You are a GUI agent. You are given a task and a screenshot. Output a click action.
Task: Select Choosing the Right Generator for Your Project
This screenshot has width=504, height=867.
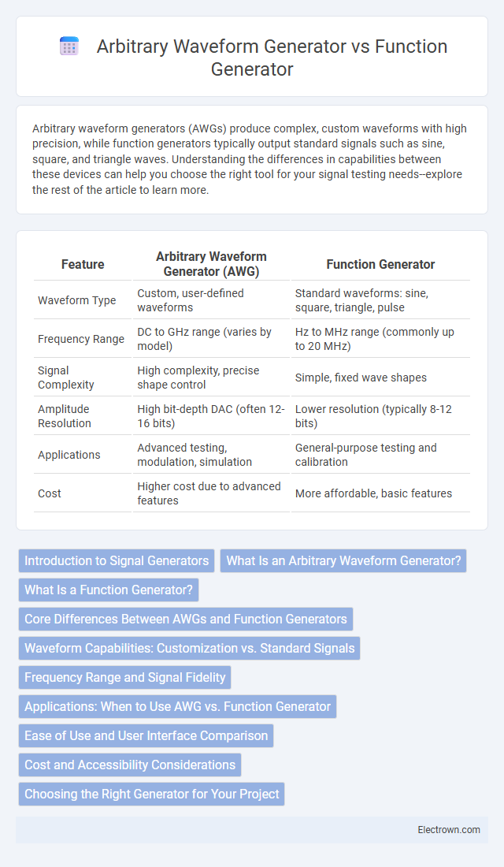point(151,794)
